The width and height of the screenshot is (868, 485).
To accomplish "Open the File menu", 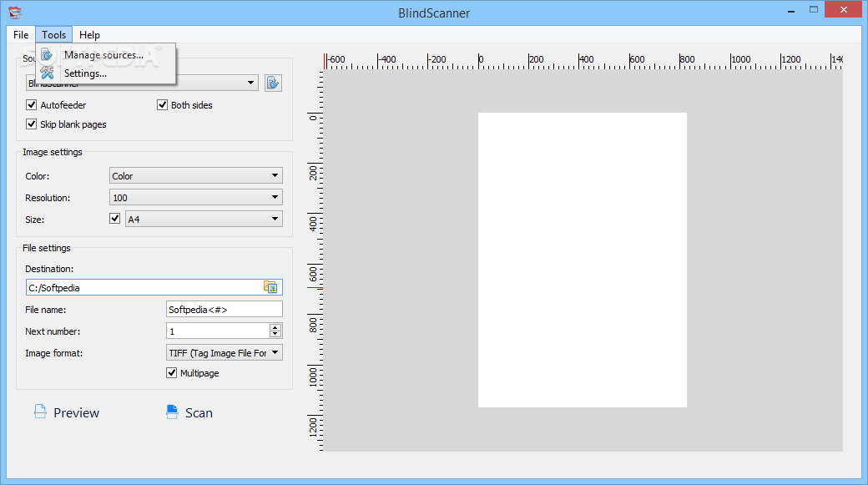I will click(x=21, y=35).
